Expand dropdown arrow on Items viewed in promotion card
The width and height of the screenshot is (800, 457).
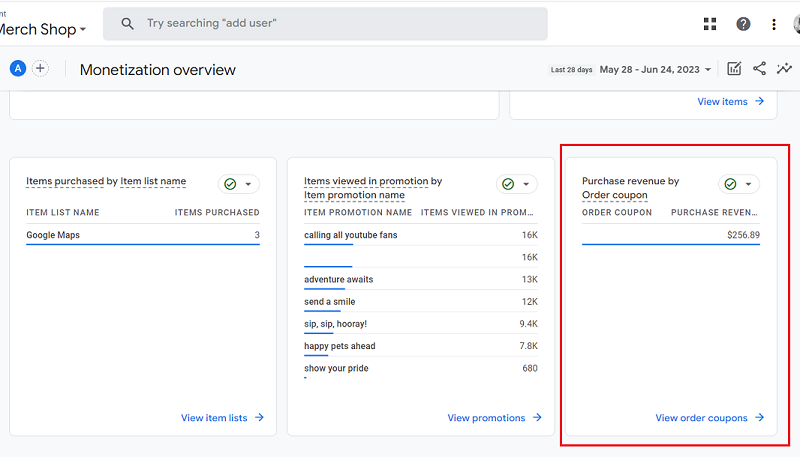[526, 184]
